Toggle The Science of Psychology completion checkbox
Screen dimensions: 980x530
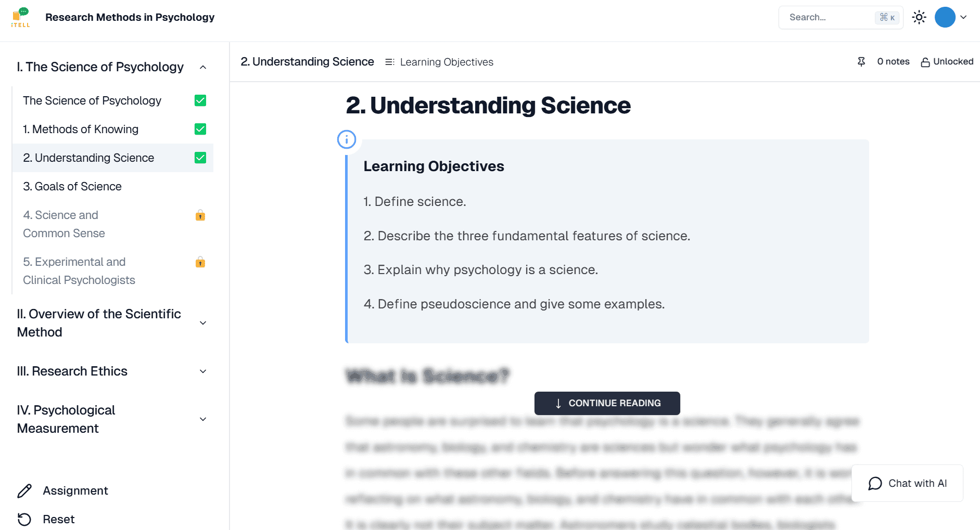pos(200,100)
